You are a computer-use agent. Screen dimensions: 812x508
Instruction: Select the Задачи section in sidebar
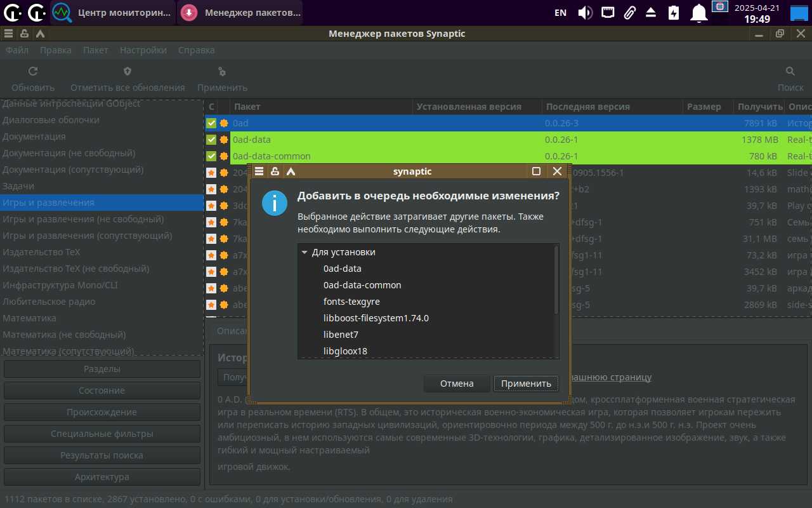(101, 186)
